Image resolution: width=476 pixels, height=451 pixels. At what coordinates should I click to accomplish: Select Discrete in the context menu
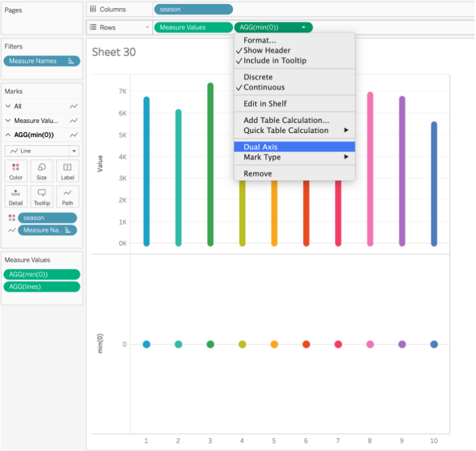(x=294, y=77)
